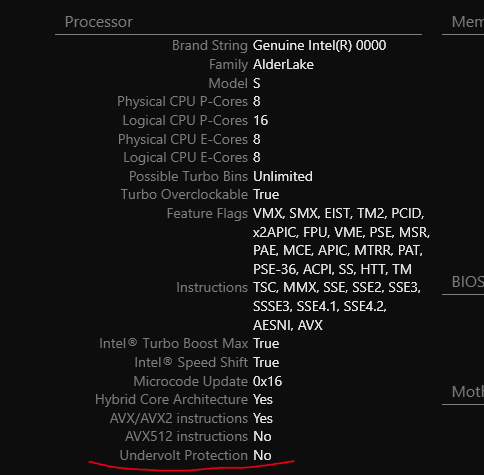Select the Logical CPU P-Cores row
This screenshot has height=475, width=484.
pos(195,120)
